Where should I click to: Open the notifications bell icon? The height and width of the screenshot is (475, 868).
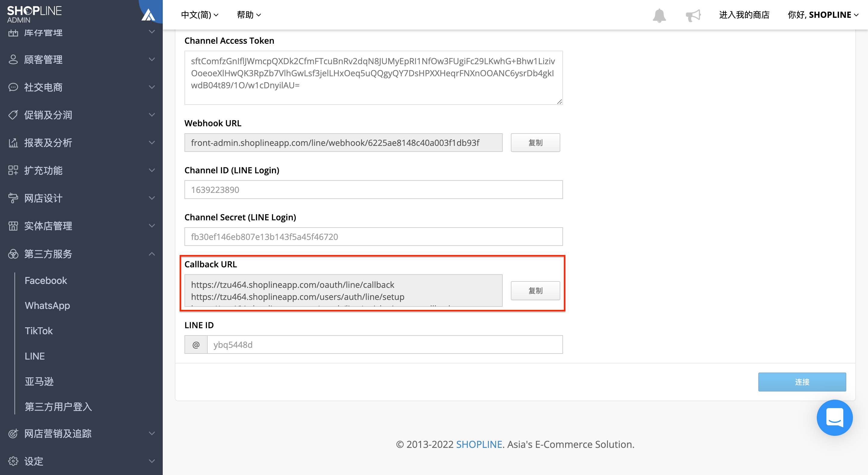coord(659,15)
